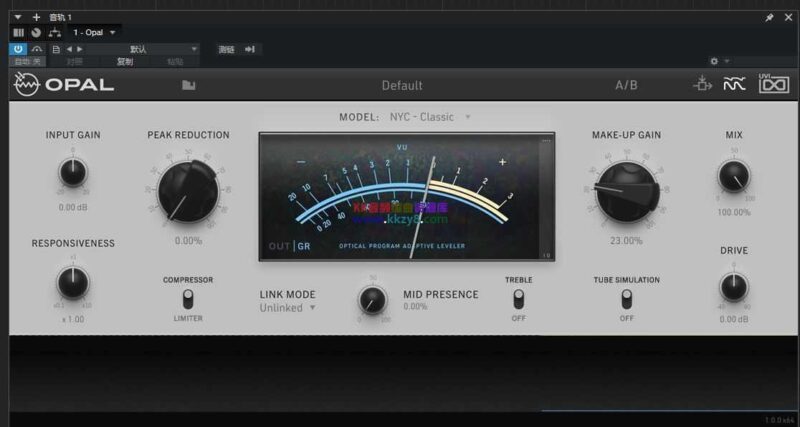The width and height of the screenshot is (800, 427).
Task: Click the Drive knob
Action: [734, 287]
